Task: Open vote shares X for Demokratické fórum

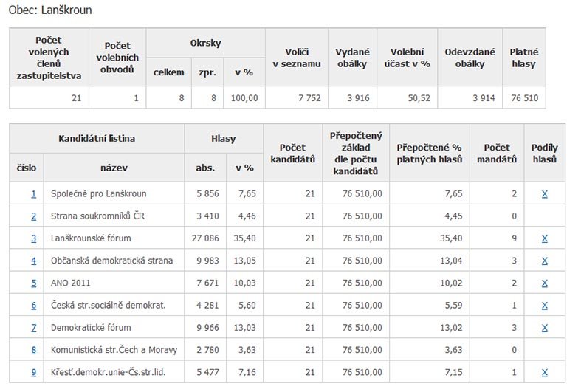Action: click(x=544, y=328)
